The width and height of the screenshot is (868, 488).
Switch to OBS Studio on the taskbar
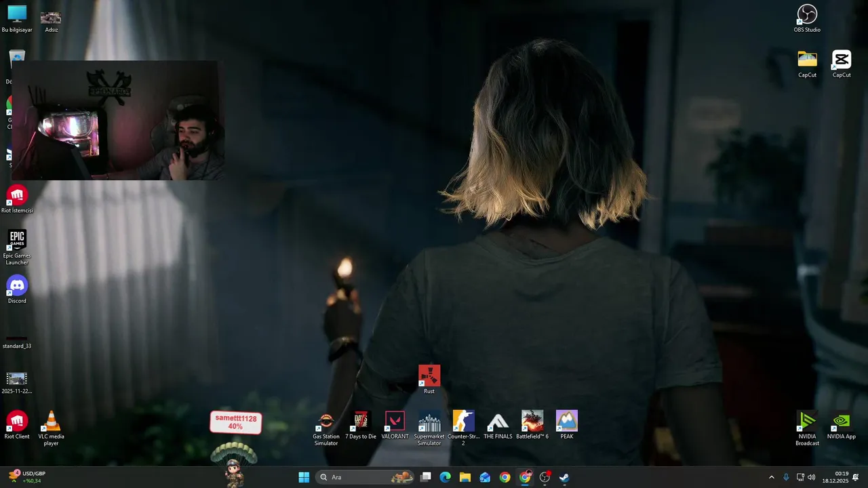545,477
